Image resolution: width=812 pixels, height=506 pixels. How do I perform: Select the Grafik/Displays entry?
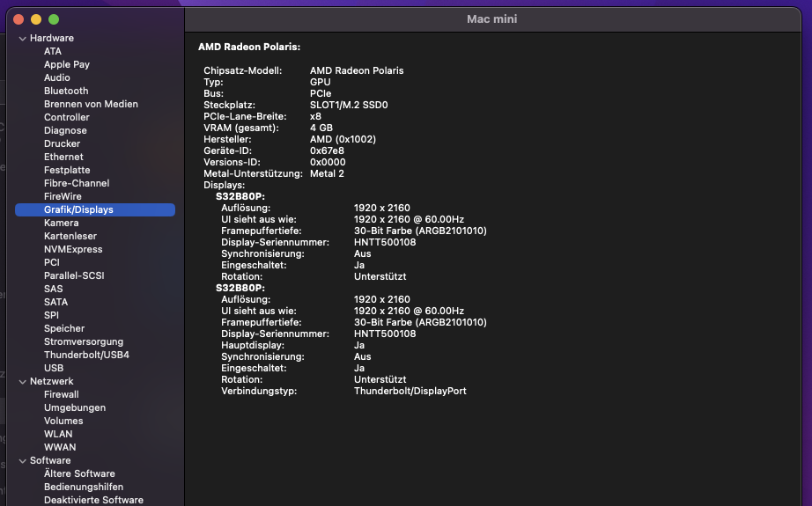click(95, 209)
